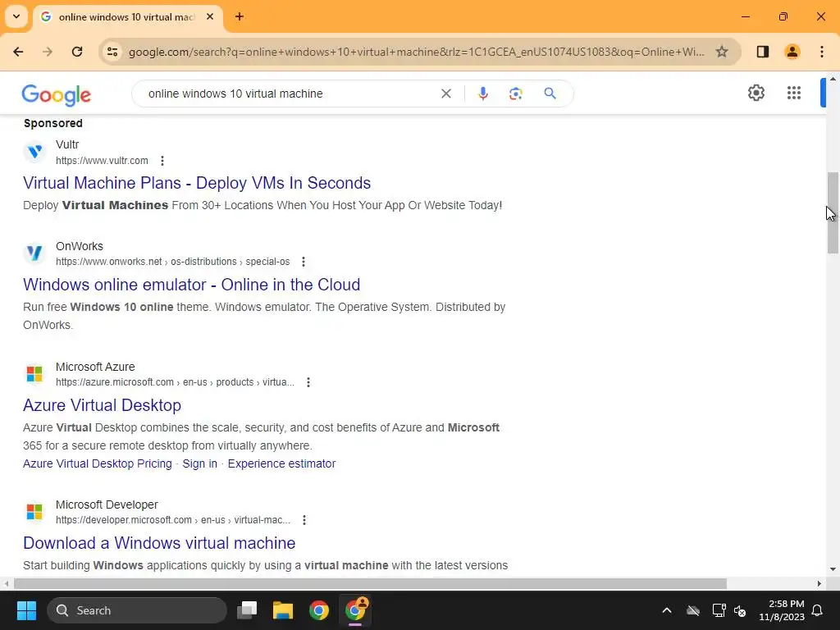Open the 'Experience estimator' sitelink
The image size is (840, 630).
[x=282, y=464]
